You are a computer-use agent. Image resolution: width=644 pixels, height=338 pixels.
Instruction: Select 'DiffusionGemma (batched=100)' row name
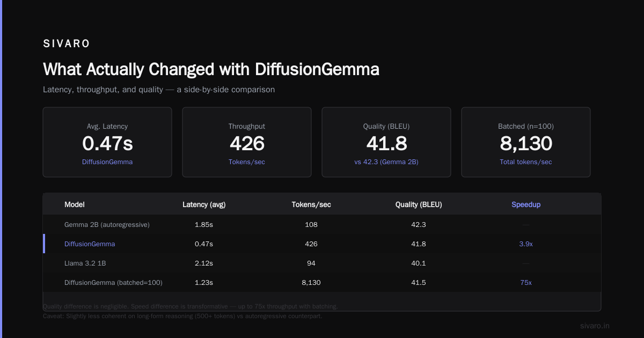[x=113, y=282]
